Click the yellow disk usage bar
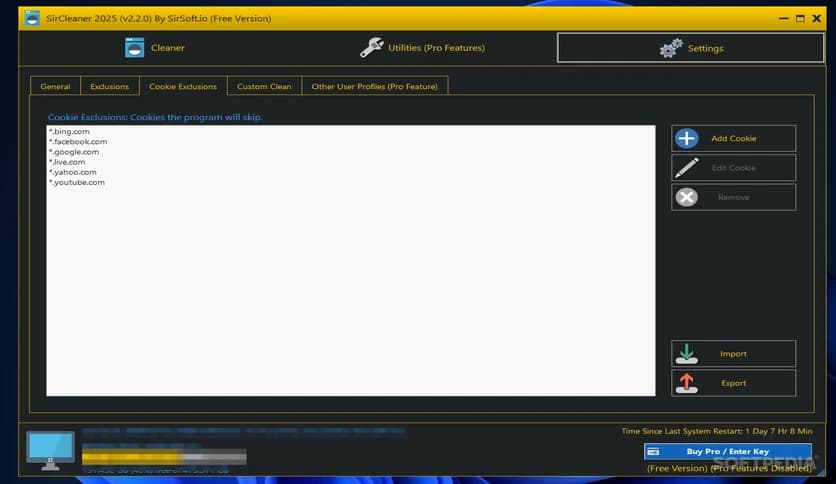 (164, 457)
